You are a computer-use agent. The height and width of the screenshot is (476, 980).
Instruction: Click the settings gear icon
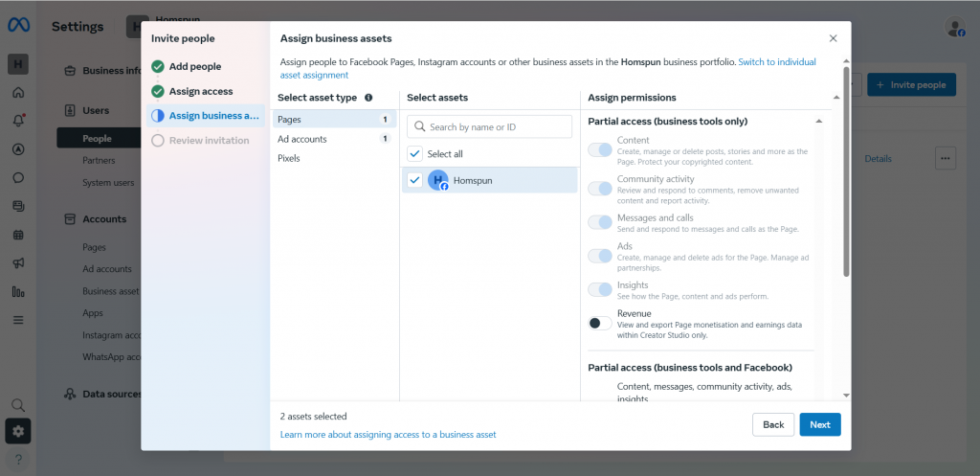coord(18,431)
